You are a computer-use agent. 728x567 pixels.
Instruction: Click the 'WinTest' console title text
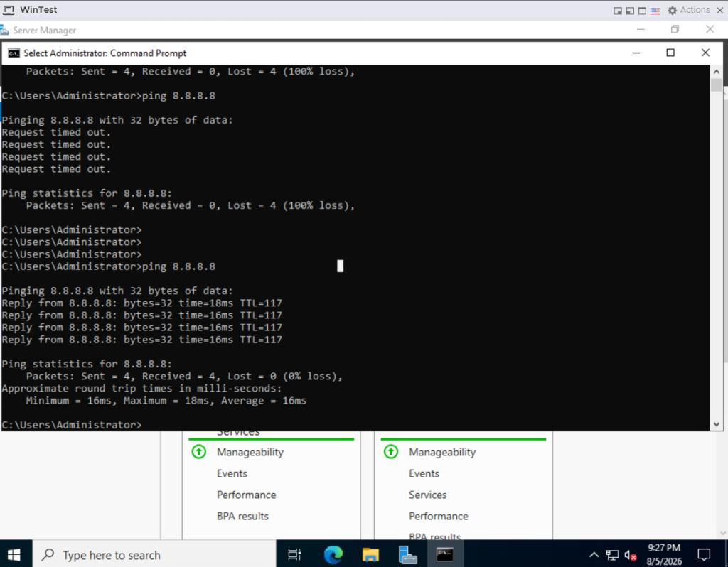pos(38,10)
